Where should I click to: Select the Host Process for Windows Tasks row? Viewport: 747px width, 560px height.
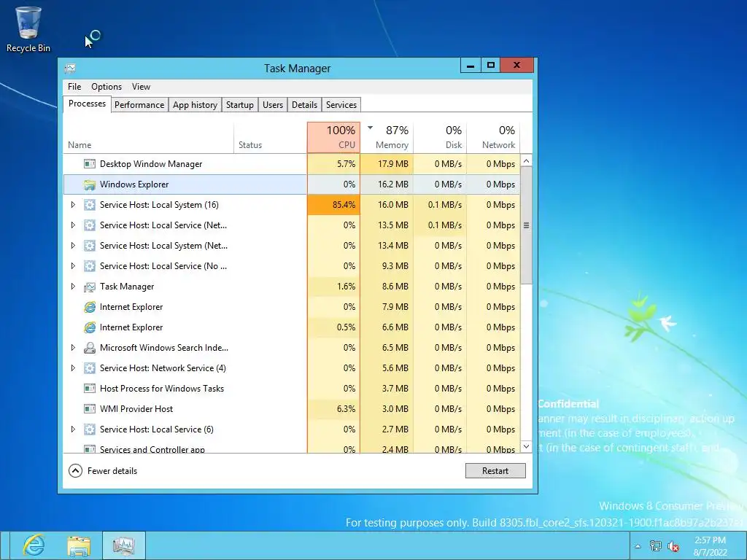pyautogui.click(x=292, y=389)
